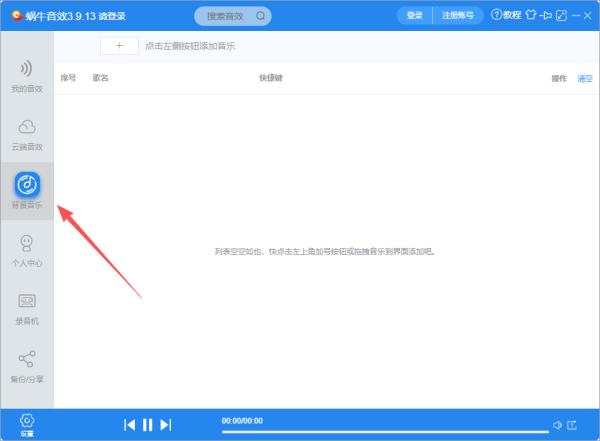Screen dimensions: 600x441
Task: Click the volume speaker icon
Action: pos(558,425)
